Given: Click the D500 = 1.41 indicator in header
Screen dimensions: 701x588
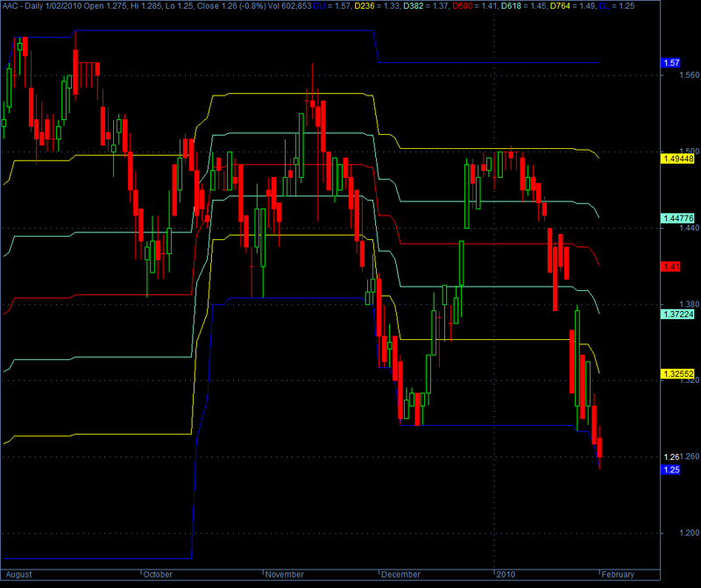Looking at the screenshot, I should coord(474,6).
